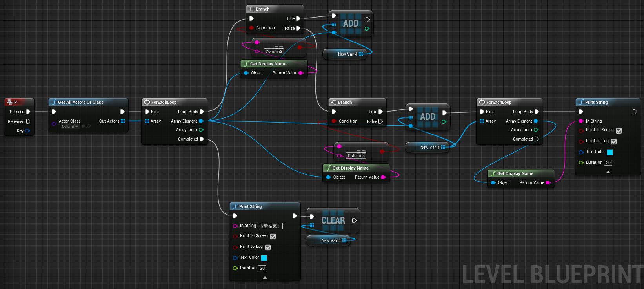Screen dimensions: 644x289
Task: Click Loop Body pin of ForEachLoop after Get All Actors
Action: [x=202, y=112]
